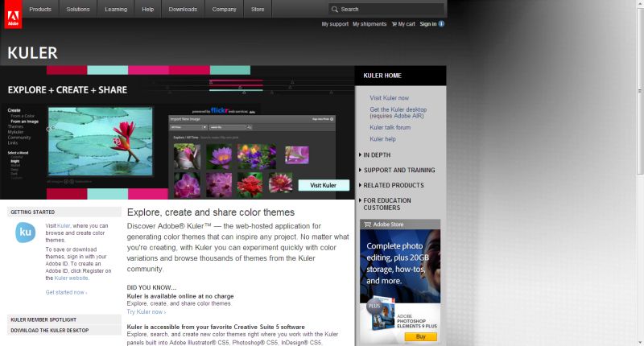This screenshot has height=346, width=644.
Task: Click the Kuler link in Getting Started text
Action: (x=64, y=226)
